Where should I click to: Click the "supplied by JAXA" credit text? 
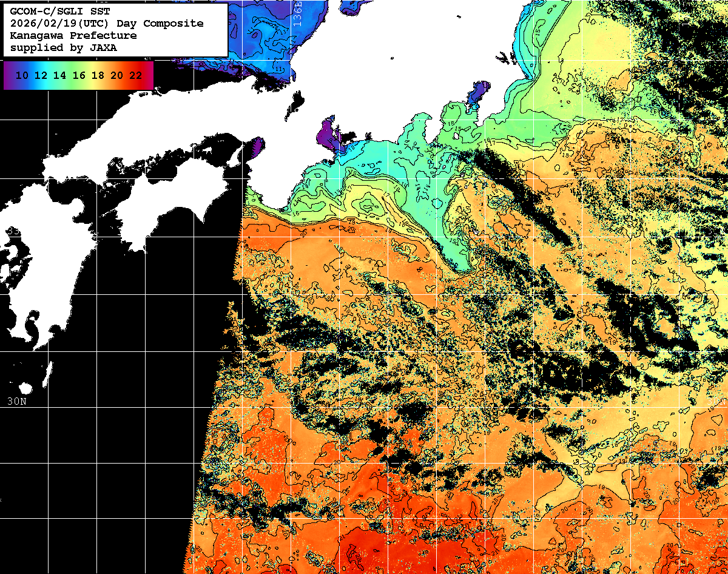63,48
